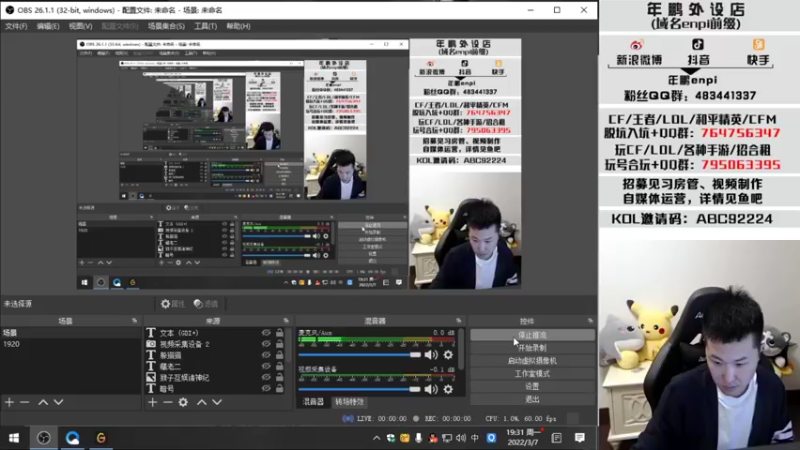Image resolution: width=800 pixels, height=450 pixels.
Task: Open blue browser icon in taskbar
Action: click(x=72, y=438)
